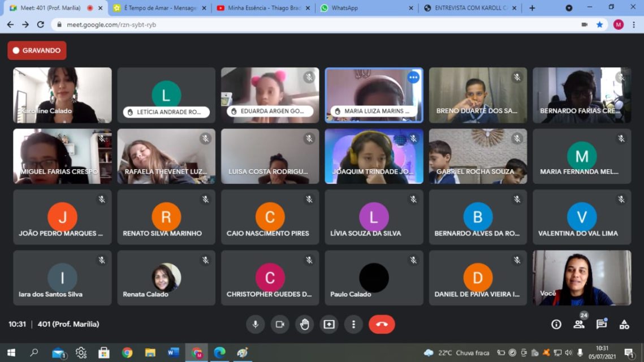Open Chrome profile M avatar
This screenshot has width=644, height=362.
[x=619, y=25]
